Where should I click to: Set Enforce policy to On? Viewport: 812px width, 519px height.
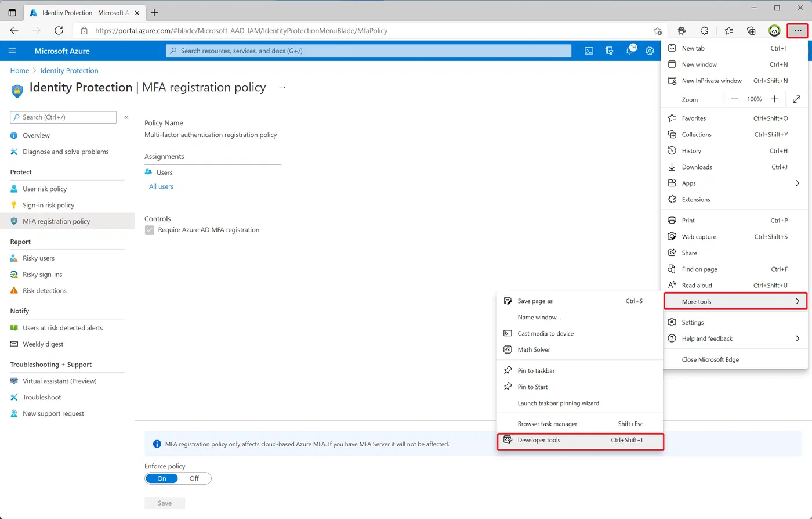[x=162, y=478]
